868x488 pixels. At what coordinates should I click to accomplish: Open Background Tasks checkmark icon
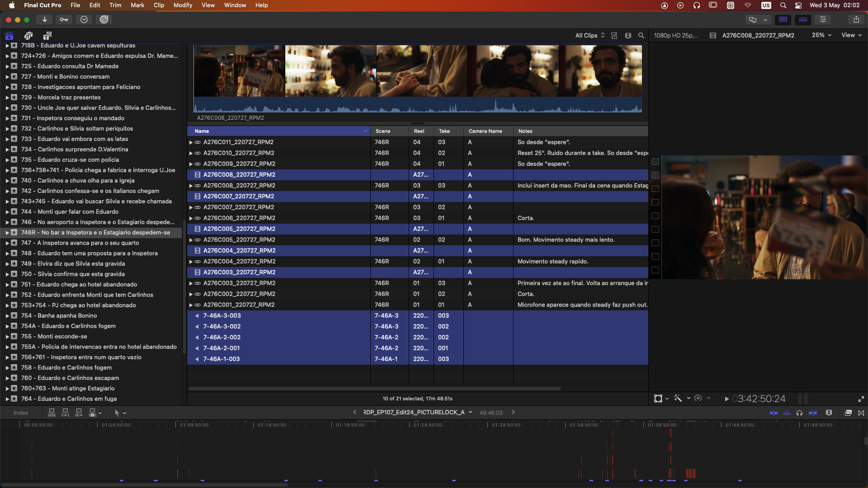[x=84, y=19]
